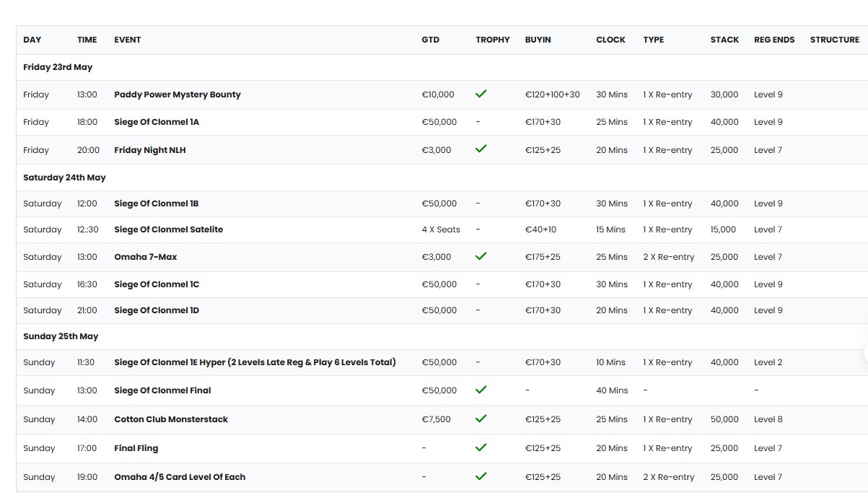
Task: Click trophy checkmark for Paddy Power Mystery Bounty
Action: [481, 94]
